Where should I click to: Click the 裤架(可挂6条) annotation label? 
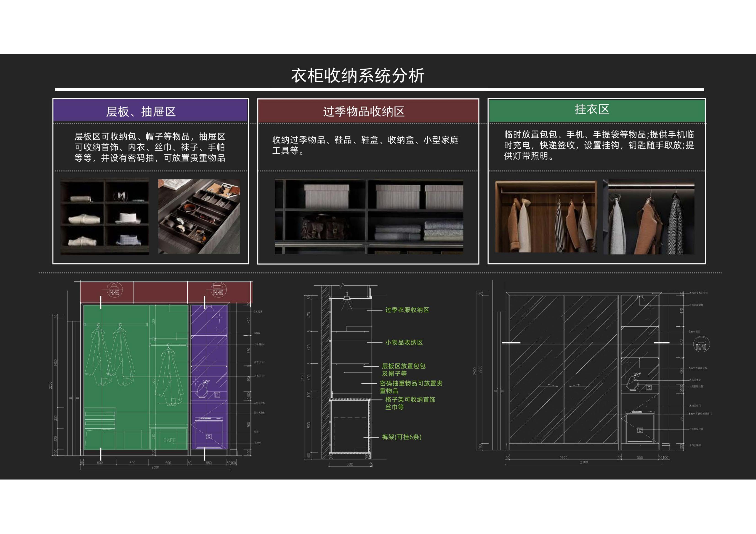tap(401, 437)
